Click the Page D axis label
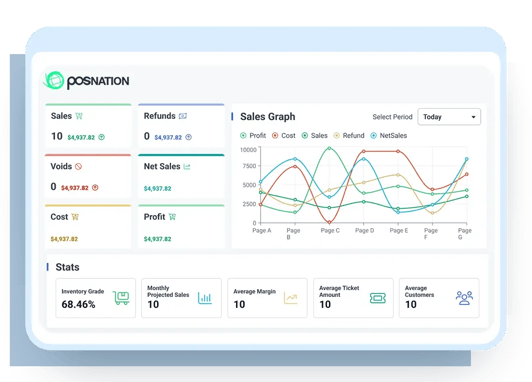This screenshot has width=532, height=382. [x=365, y=231]
